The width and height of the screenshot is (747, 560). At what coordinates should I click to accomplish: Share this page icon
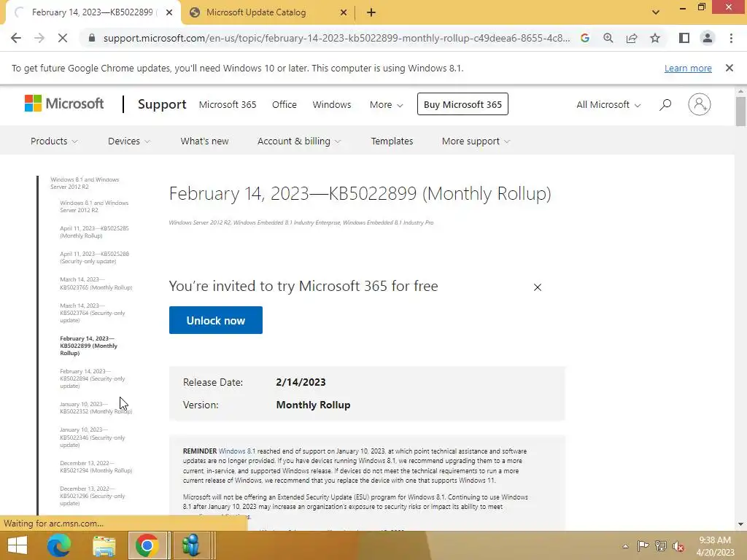tap(632, 38)
